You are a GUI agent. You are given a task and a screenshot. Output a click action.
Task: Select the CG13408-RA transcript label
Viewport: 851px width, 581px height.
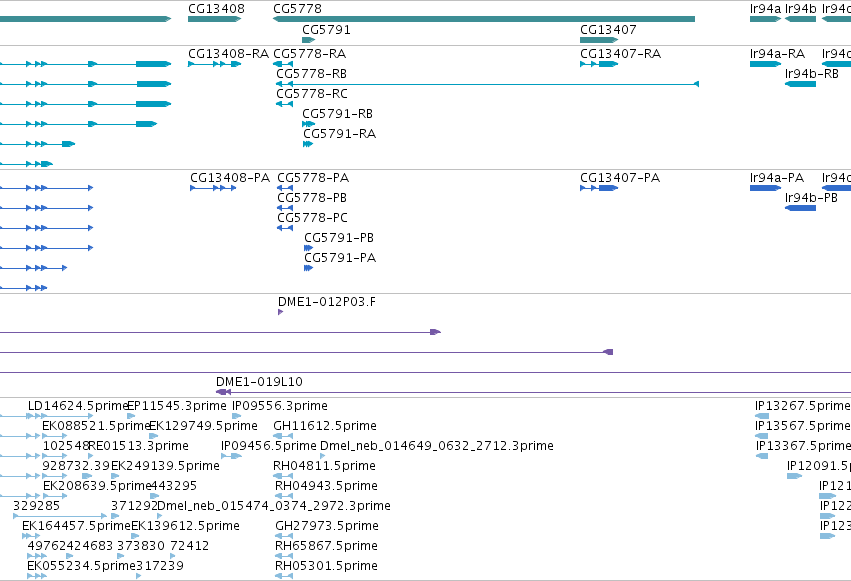pyautogui.click(x=228, y=54)
